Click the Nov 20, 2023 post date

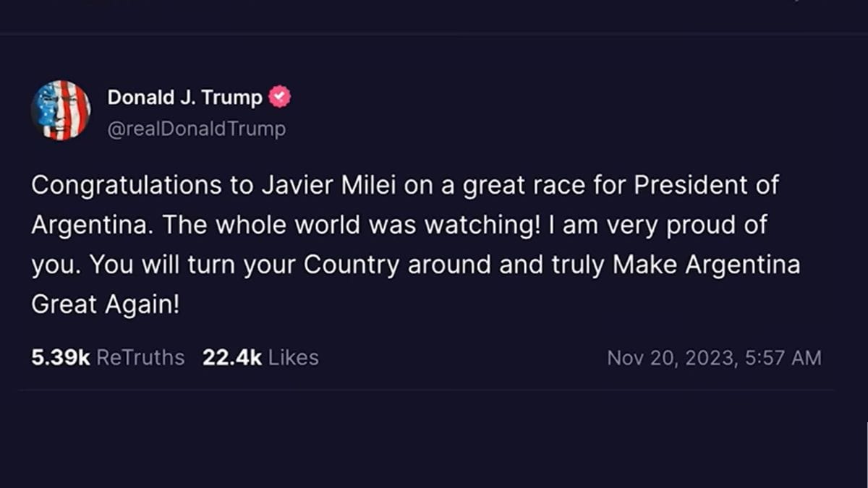click(668, 358)
